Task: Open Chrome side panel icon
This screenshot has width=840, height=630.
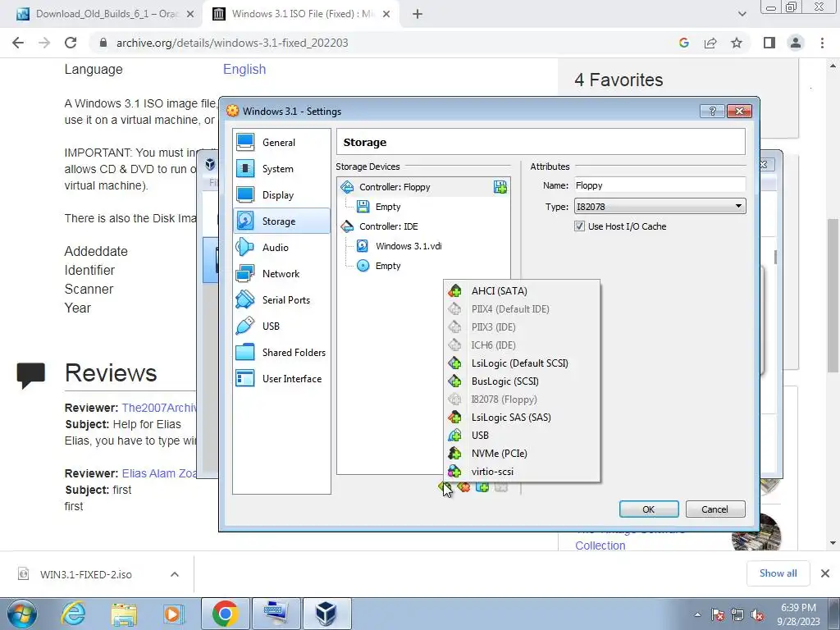Action: (x=769, y=43)
